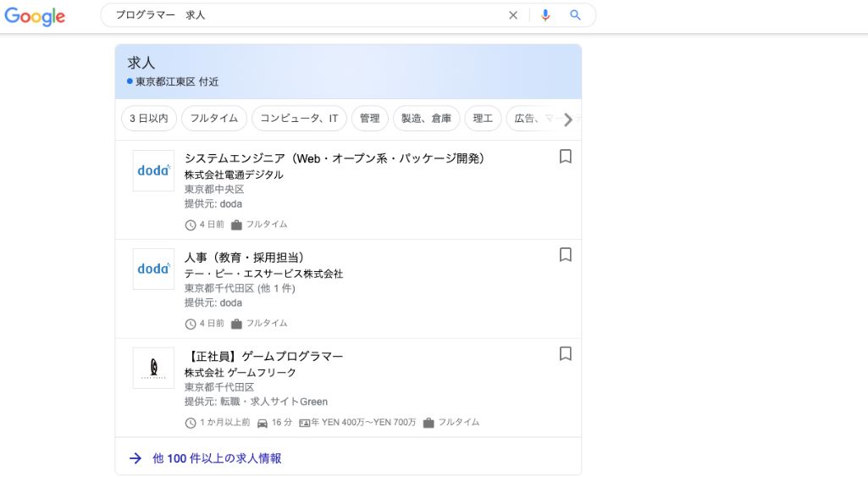Screen dimensions: 868x477
Task: Show more filter chips with right arrow
Action: [568, 119]
